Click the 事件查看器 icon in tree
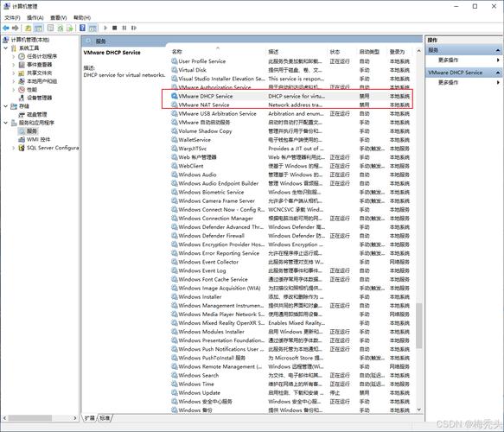The width and height of the screenshot is (504, 432). (x=22, y=65)
